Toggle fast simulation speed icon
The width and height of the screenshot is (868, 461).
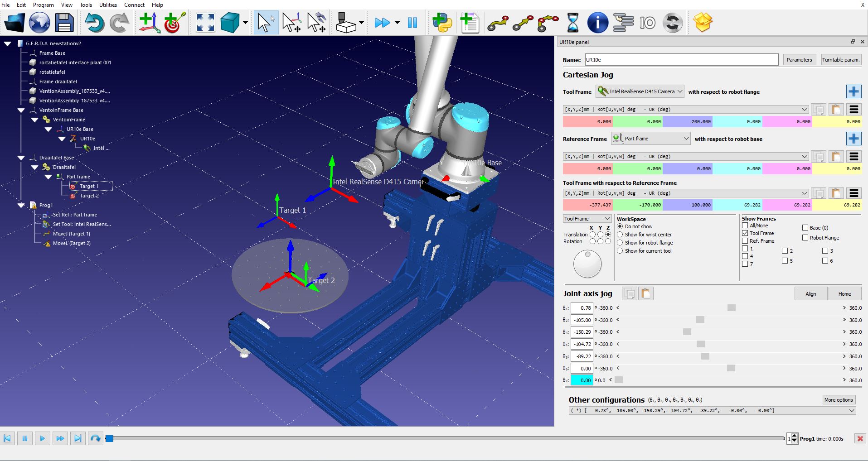pyautogui.click(x=382, y=23)
